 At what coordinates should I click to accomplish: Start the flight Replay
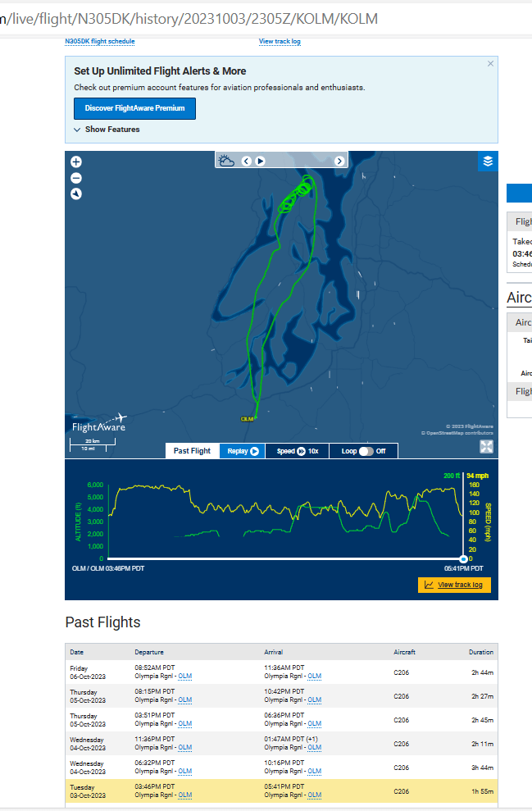click(243, 451)
